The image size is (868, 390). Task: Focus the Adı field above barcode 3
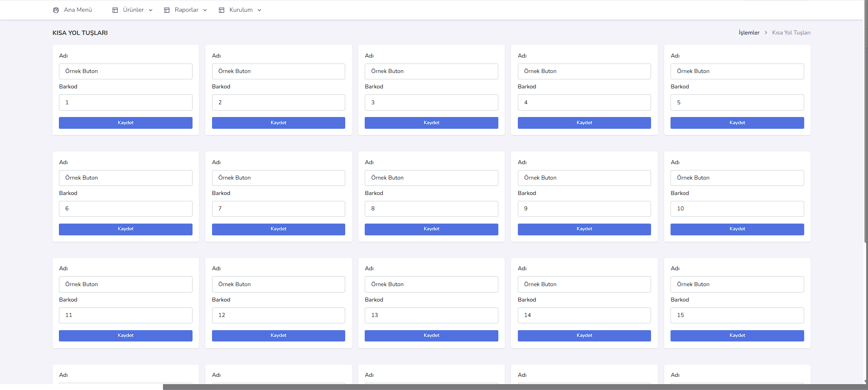[x=431, y=71]
